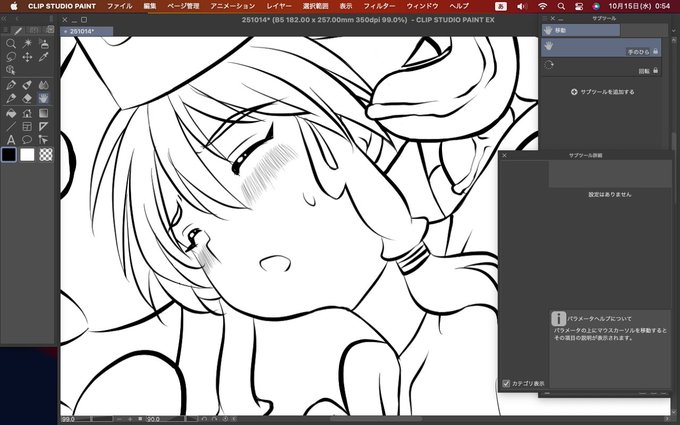The height and width of the screenshot is (425, 680).
Task: Select the Zoom magnifier tool
Action: click(x=11, y=43)
